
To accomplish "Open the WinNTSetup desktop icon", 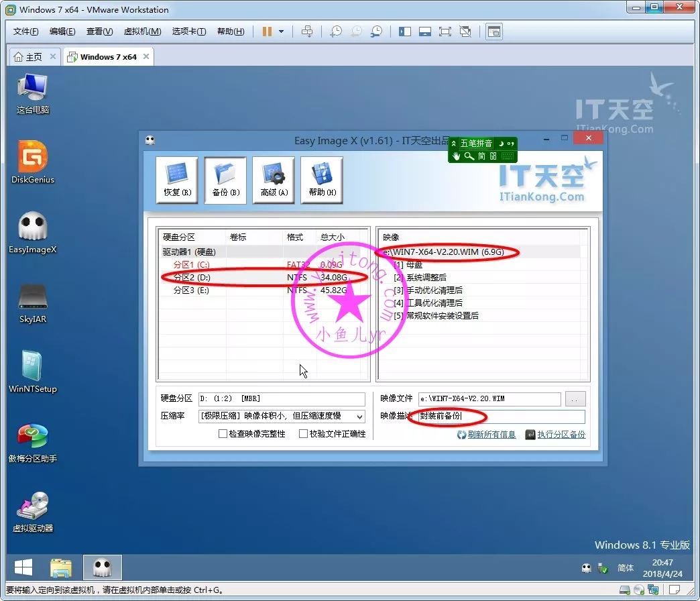I will [x=33, y=371].
